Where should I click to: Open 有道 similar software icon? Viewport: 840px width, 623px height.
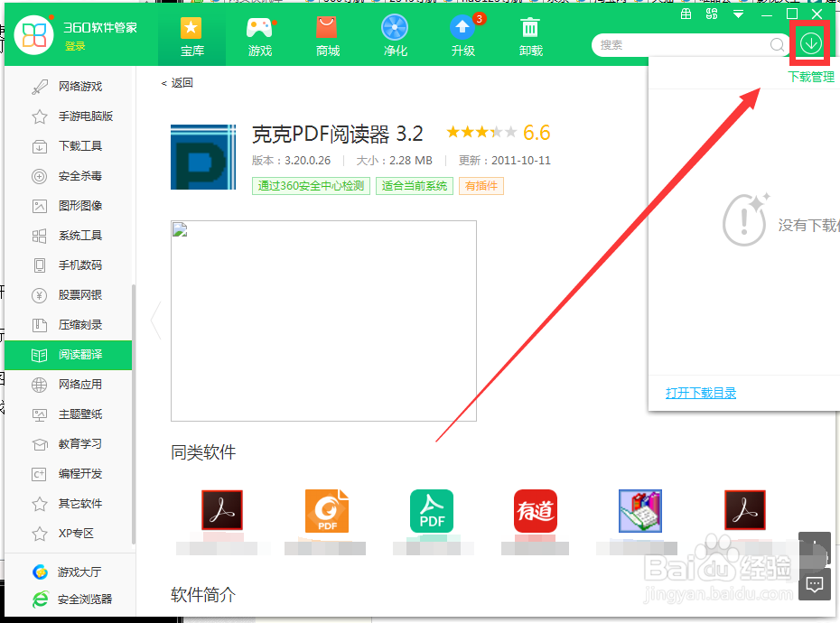tap(536, 510)
